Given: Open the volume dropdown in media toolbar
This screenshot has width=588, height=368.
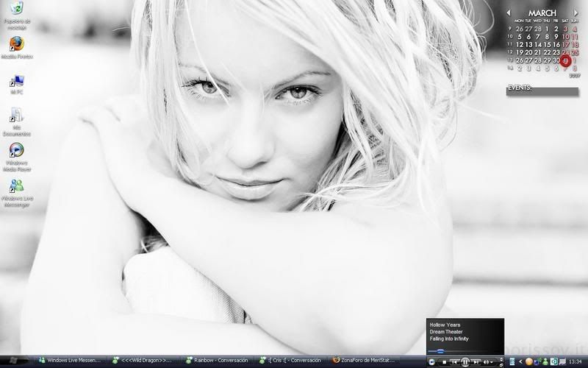Looking at the screenshot, I should (x=491, y=361).
